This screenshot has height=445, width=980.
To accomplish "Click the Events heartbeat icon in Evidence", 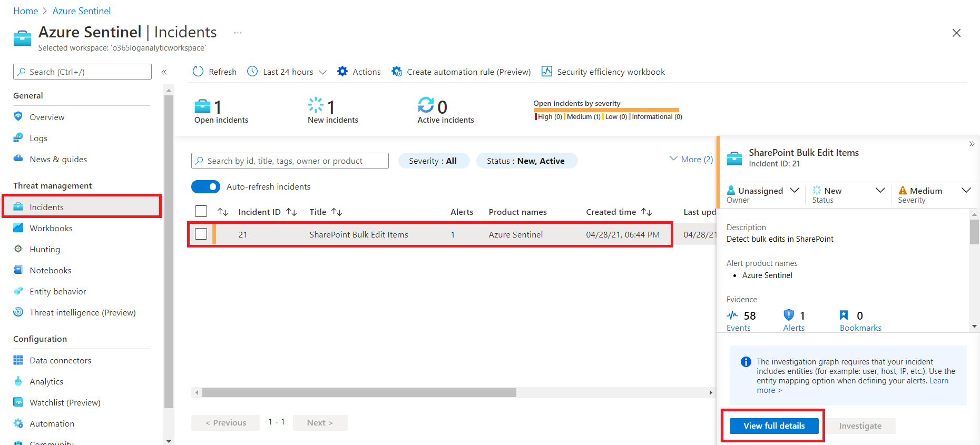I will pyautogui.click(x=732, y=315).
